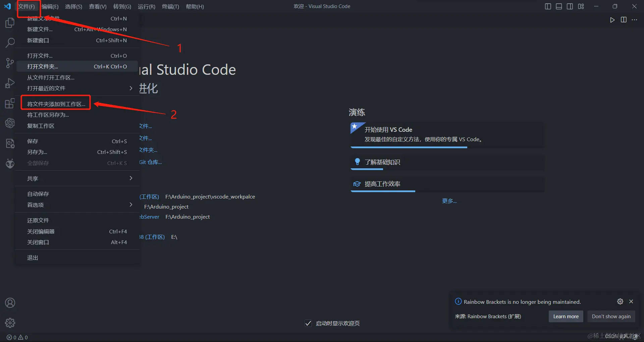Open the '选择(S)' menu
This screenshot has width=644, height=342.
click(73, 6)
